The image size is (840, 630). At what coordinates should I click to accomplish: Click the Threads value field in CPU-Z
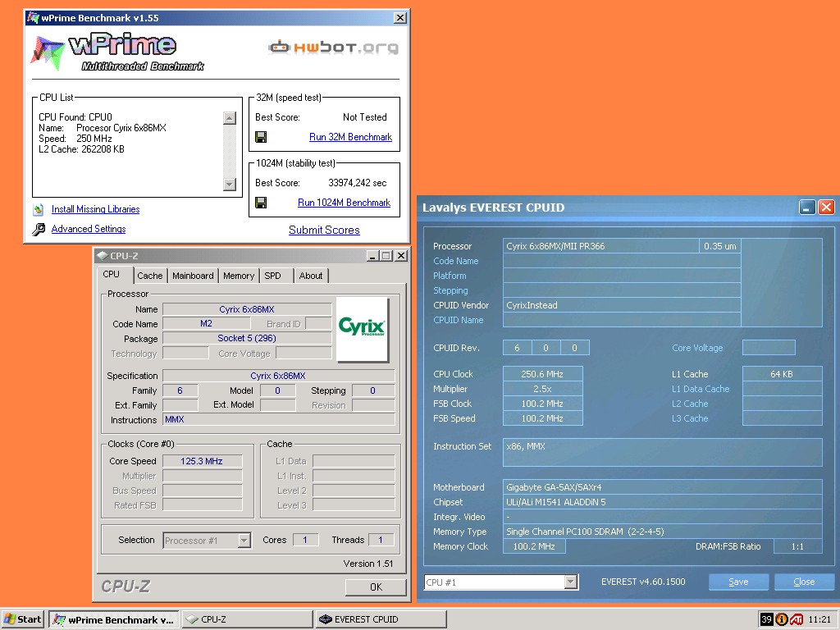click(381, 540)
